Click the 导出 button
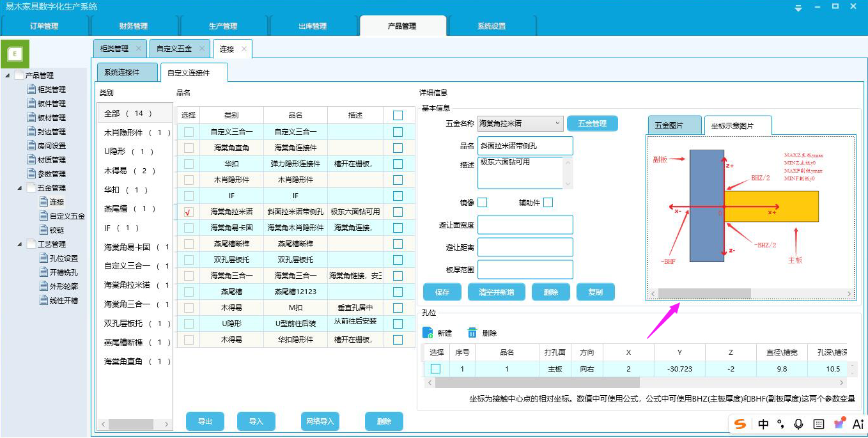Screen dimensions: 868x438 (205, 421)
